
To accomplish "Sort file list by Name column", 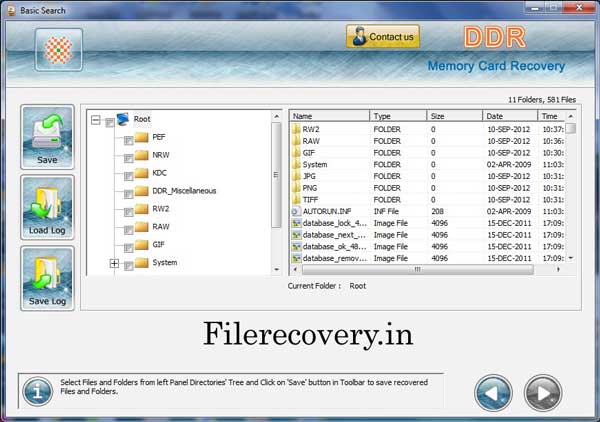I will pos(329,116).
